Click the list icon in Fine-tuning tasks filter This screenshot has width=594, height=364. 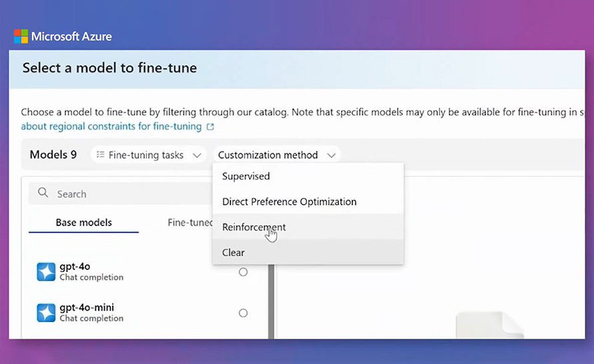[x=100, y=155]
